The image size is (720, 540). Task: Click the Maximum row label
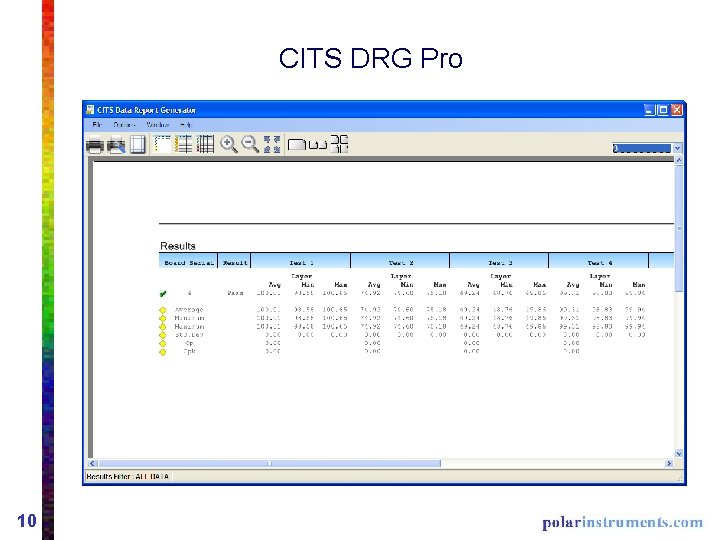coord(189,326)
